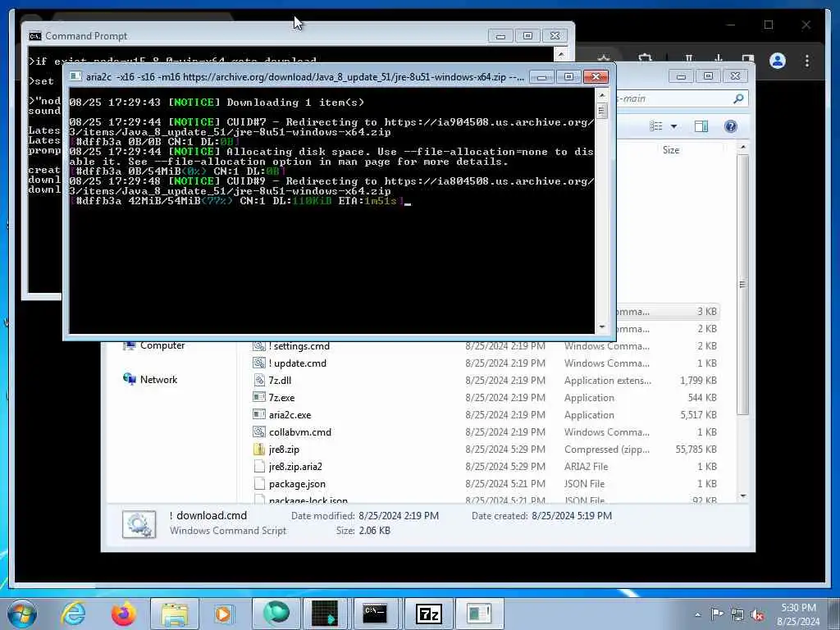Image resolution: width=840 pixels, height=630 pixels.
Task: Switch to the last taskbar window button
Action: click(x=479, y=614)
